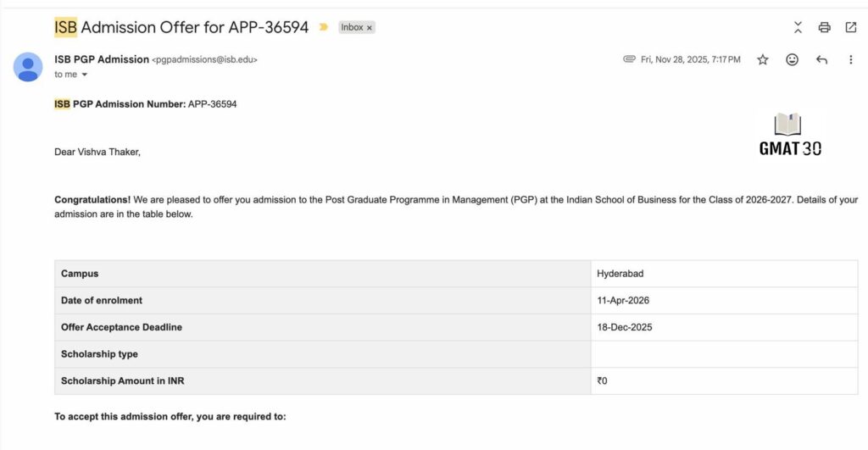Click the subject ISB Admission Offer

tap(181, 27)
